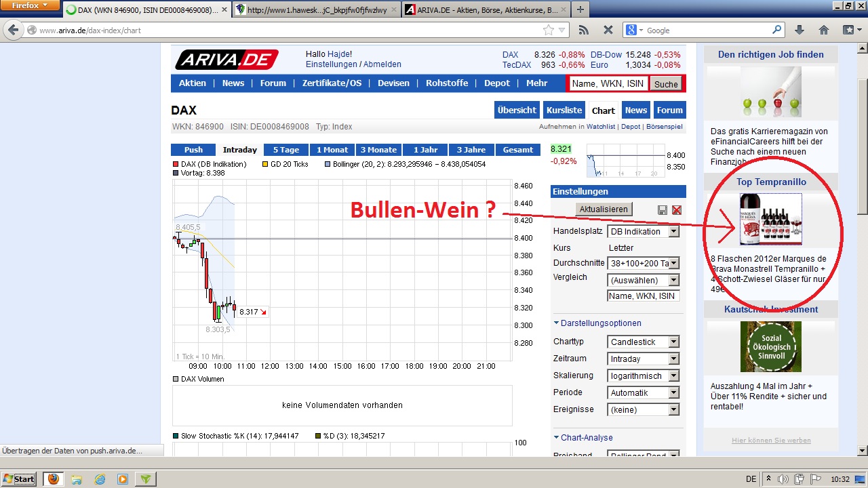Image resolution: width=868 pixels, height=488 pixels.
Task: Stop page loading with the X icon
Action: [608, 30]
